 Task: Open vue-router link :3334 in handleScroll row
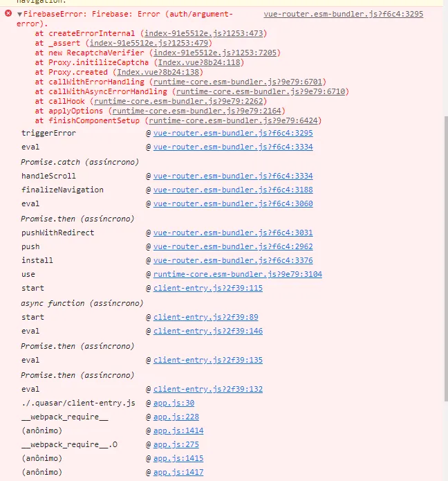pyautogui.click(x=233, y=176)
